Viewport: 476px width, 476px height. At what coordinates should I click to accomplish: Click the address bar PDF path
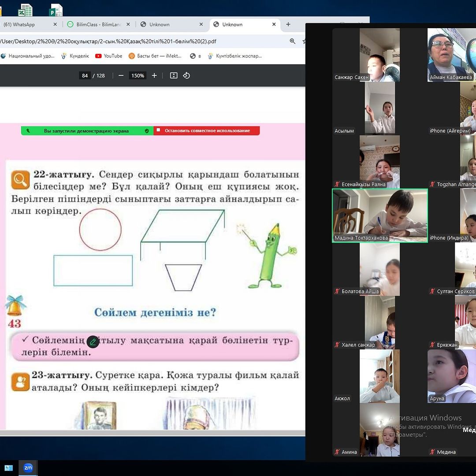108,41
